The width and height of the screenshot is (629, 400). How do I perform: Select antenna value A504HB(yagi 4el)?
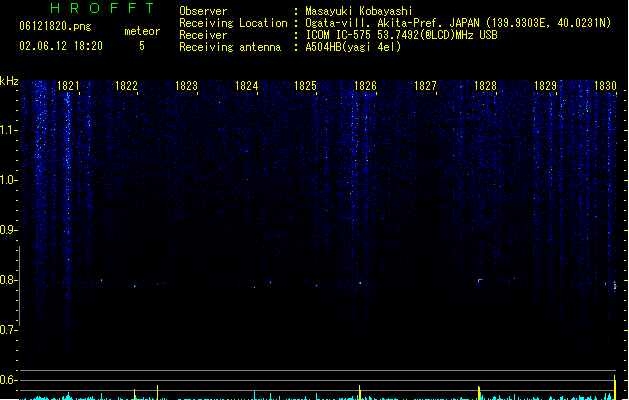pyautogui.click(x=353, y=47)
